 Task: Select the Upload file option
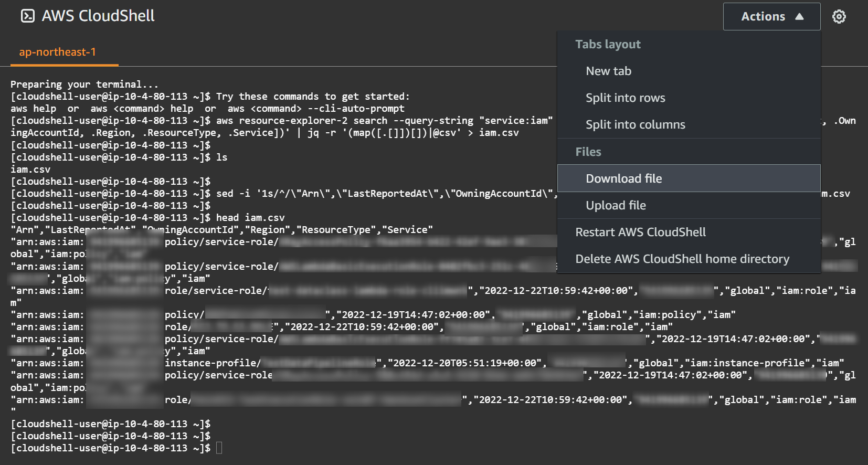(x=616, y=205)
